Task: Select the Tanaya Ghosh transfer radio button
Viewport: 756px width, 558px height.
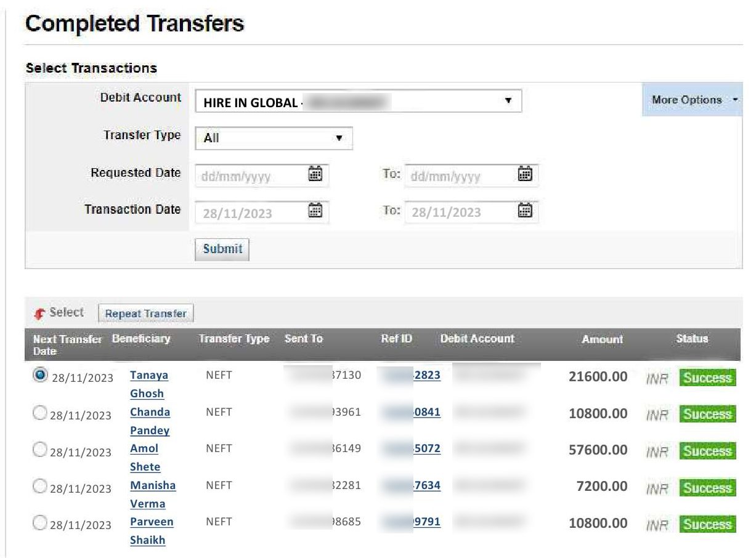Action: pos(40,376)
